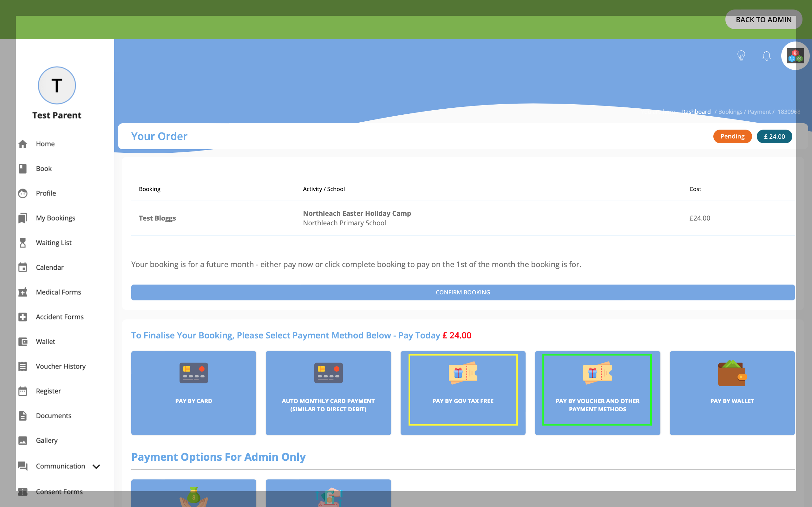Click the Waiting List hourglass icon
Viewport: 812px width, 507px height.
pos(23,243)
